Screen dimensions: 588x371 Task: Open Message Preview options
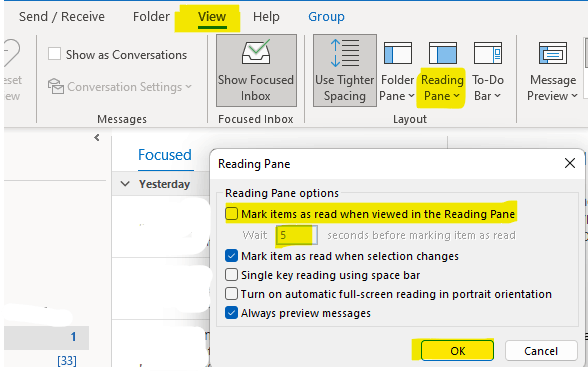click(552, 88)
